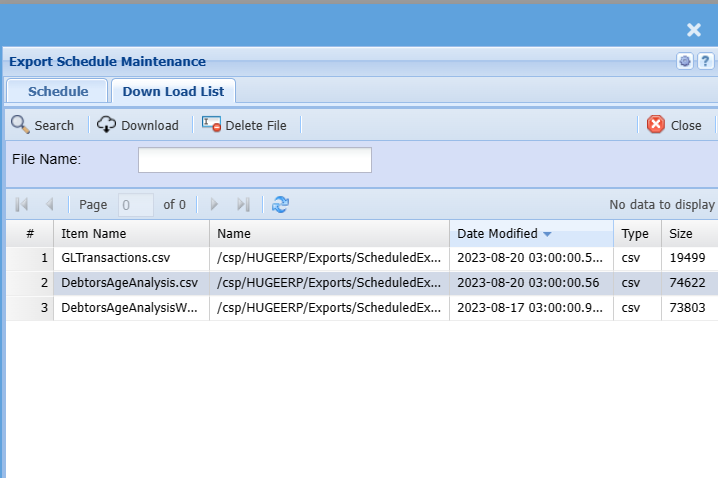The width and height of the screenshot is (718, 478).
Task: Click the Download cloud icon
Action: (107, 125)
